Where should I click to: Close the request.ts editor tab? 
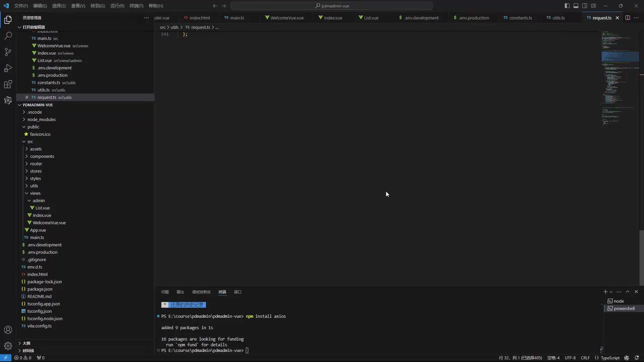click(x=618, y=18)
